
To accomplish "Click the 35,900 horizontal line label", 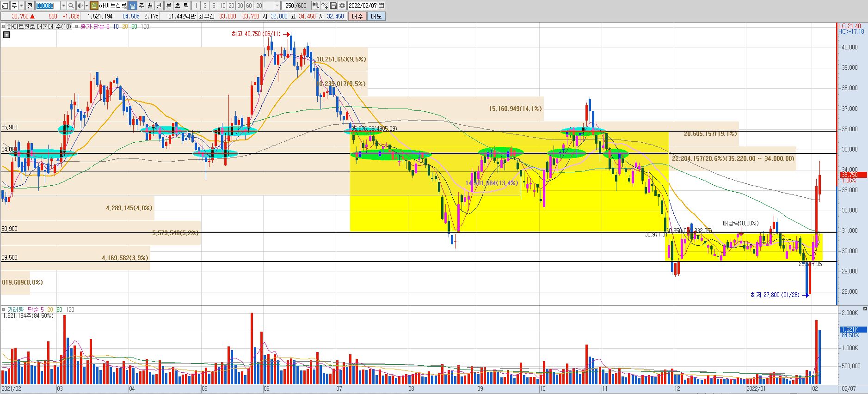I will [x=9, y=127].
